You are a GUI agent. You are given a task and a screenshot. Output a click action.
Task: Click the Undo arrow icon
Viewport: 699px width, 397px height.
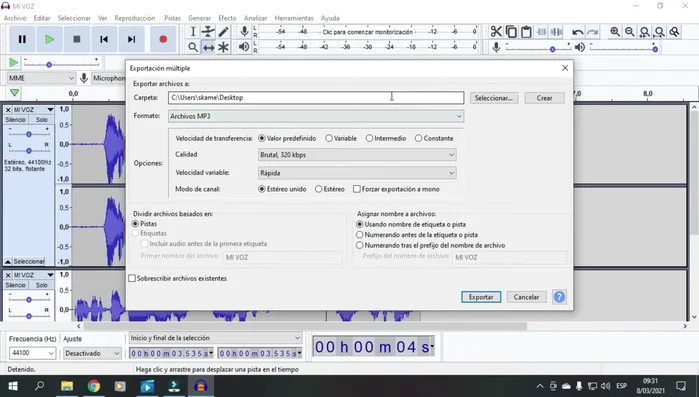[x=578, y=32]
